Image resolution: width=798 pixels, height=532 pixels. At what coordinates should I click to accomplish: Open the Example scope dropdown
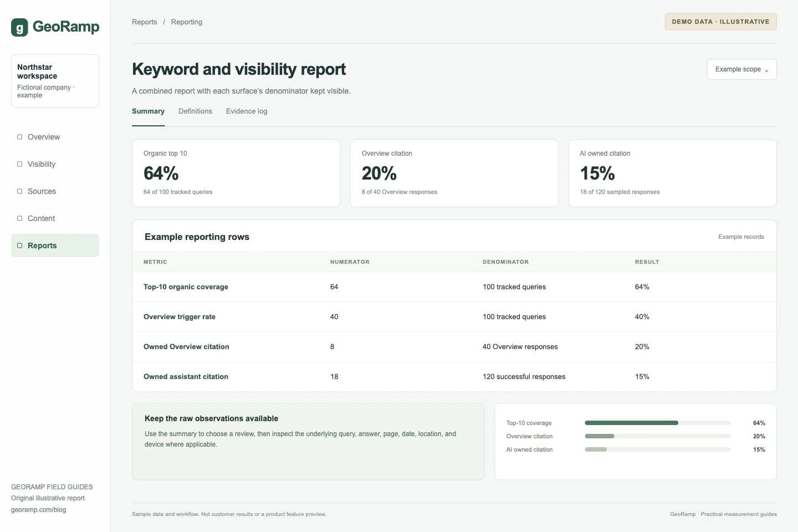[x=741, y=69]
